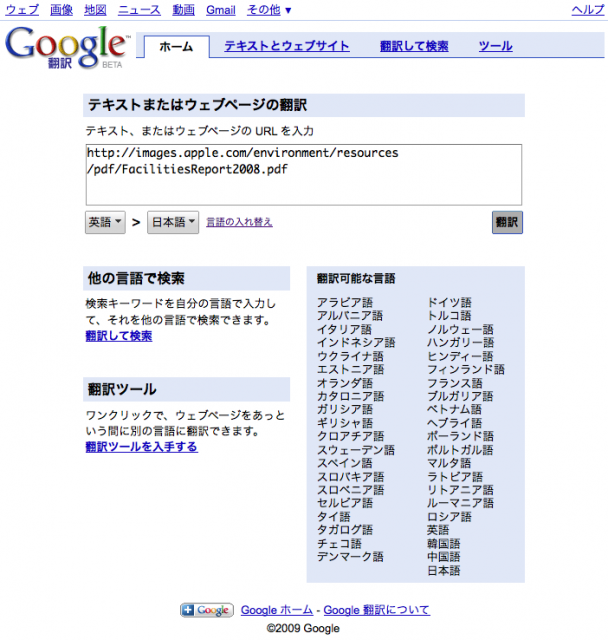
Task: Click トルコ語 in the language list
Action: point(449,316)
